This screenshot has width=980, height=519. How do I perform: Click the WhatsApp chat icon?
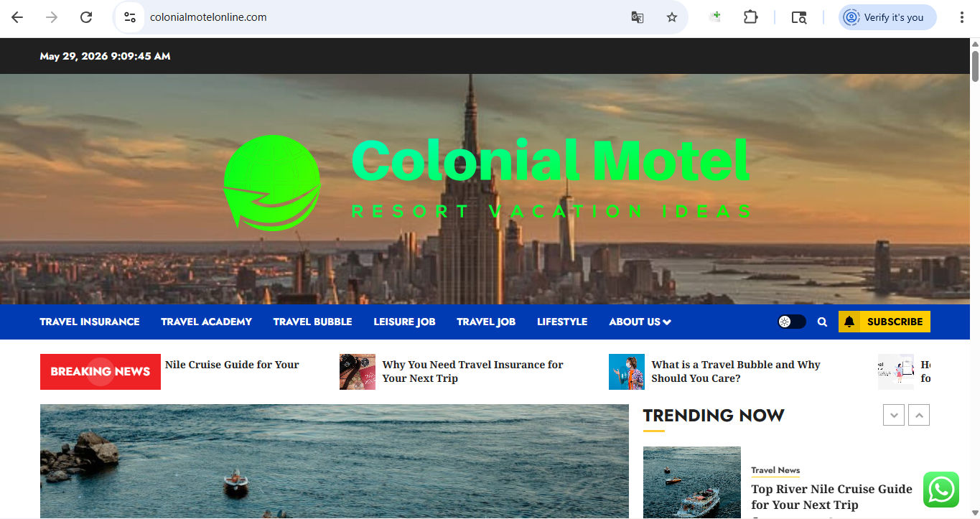point(941,490)
